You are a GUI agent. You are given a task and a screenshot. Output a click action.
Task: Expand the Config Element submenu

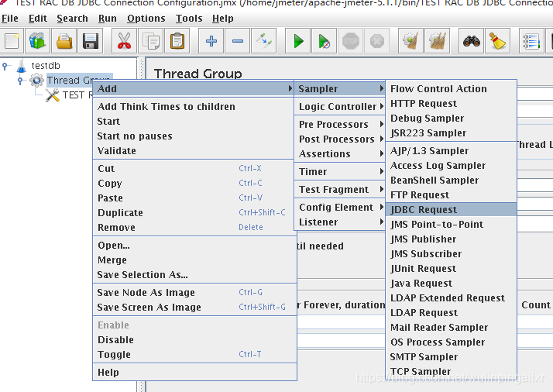pos(340,208)
